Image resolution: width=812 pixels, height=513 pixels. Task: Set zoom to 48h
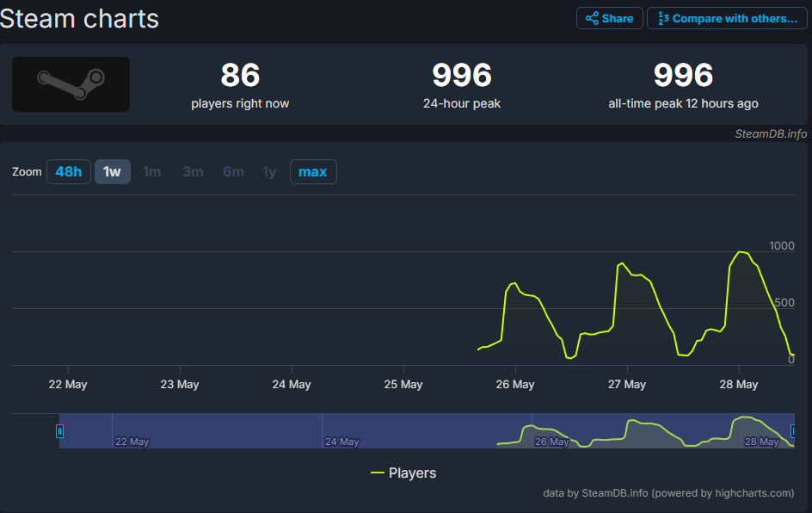69,172
